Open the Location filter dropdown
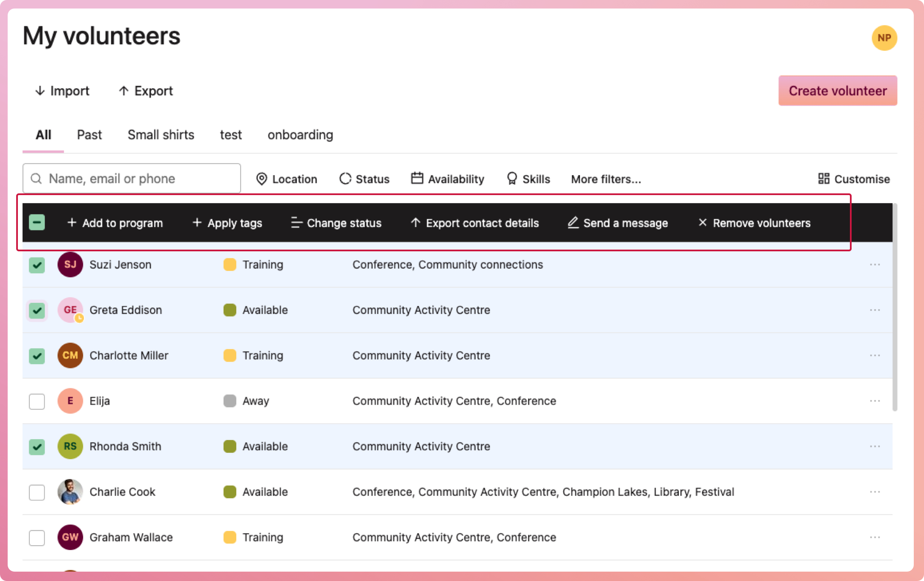 click(287, 179)
